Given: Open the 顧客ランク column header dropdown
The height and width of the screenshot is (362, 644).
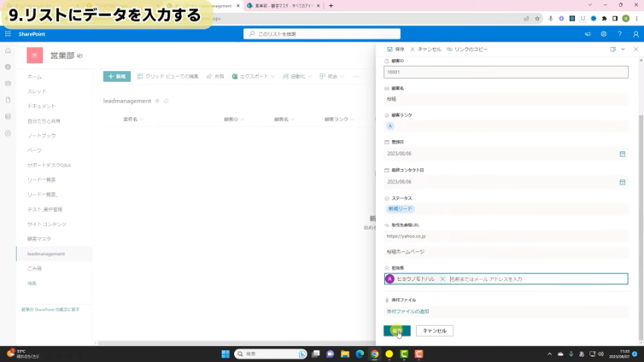Looking at the screenshot, I should [x=339, y=120].
